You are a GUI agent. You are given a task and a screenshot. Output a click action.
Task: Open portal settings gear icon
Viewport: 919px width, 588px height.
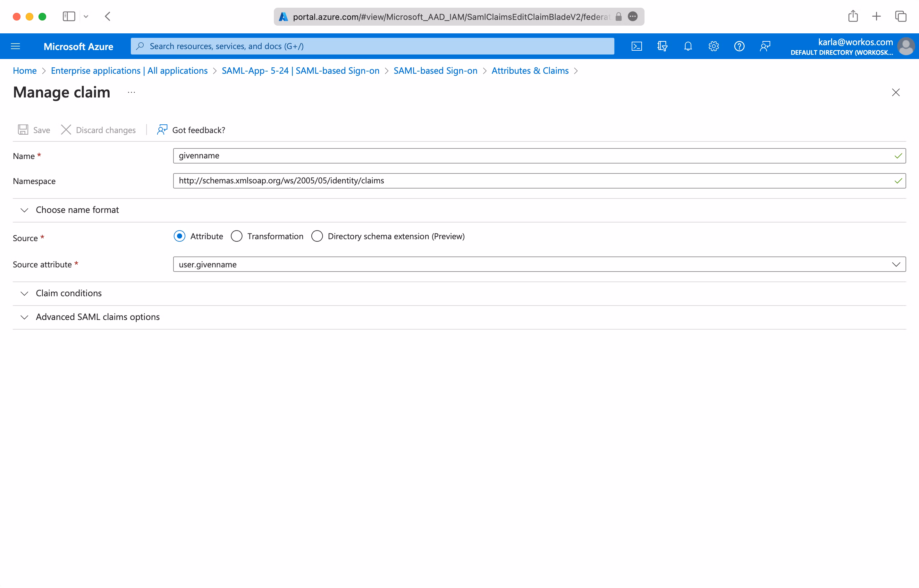[713, 46]
